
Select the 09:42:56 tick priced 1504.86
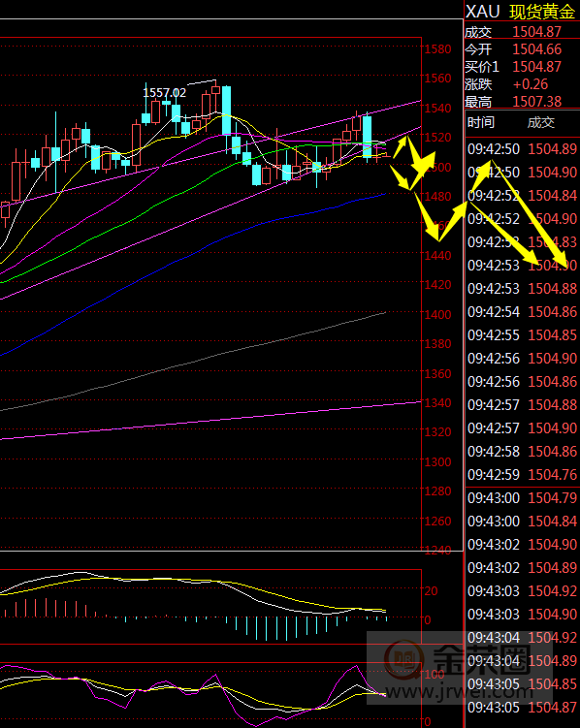point(523,381)
